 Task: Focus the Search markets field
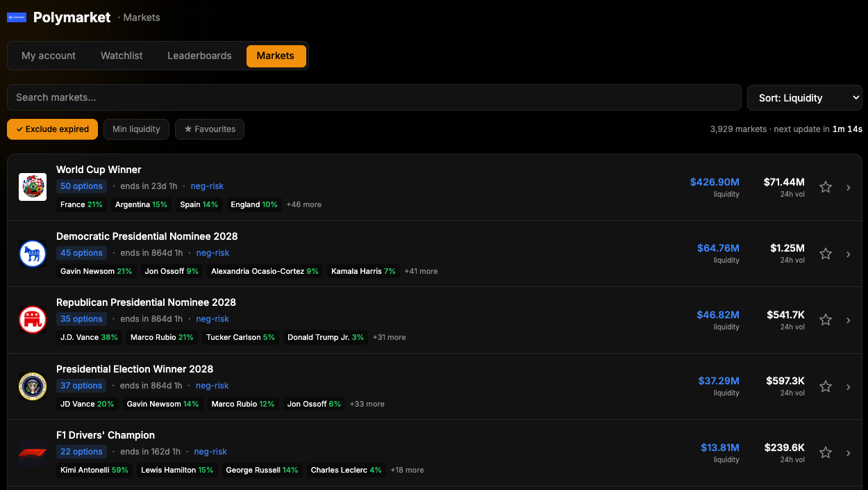(374, 97)
